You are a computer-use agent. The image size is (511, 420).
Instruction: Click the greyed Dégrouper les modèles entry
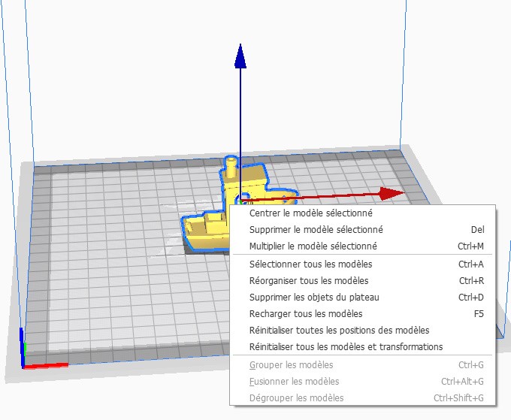tap(363, 398)
